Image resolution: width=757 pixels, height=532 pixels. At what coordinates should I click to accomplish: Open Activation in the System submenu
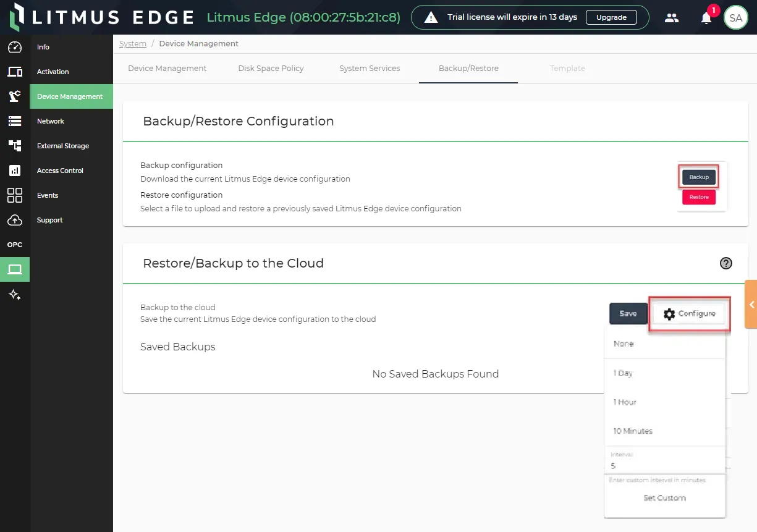coord(72,72)
